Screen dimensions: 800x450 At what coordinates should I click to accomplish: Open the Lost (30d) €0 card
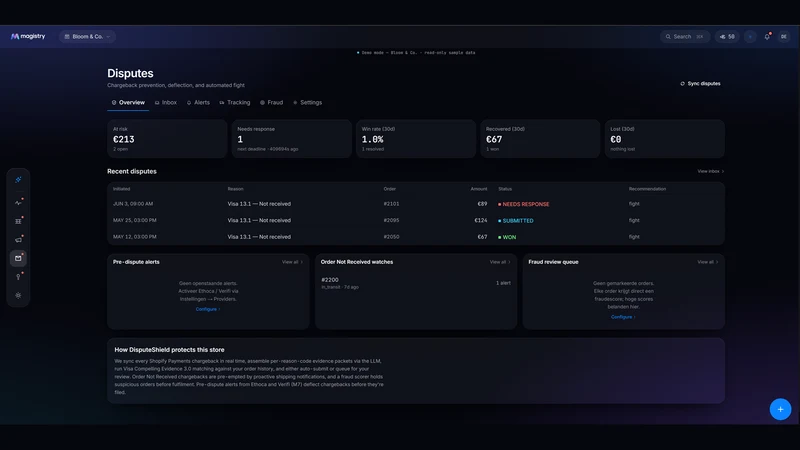point(664,139)
